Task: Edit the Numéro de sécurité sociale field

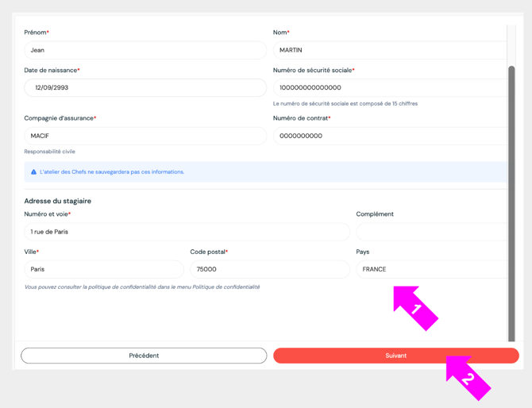Action: (389, 88)
